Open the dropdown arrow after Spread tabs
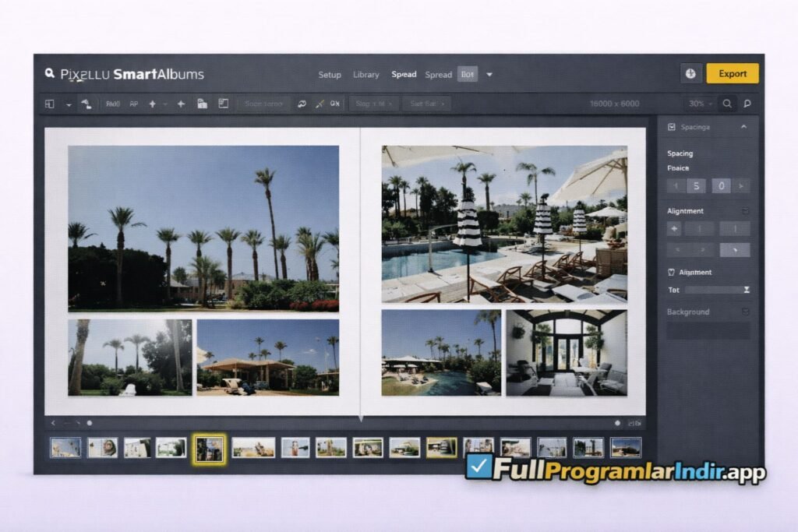798x532 pixels. point(489,75)
